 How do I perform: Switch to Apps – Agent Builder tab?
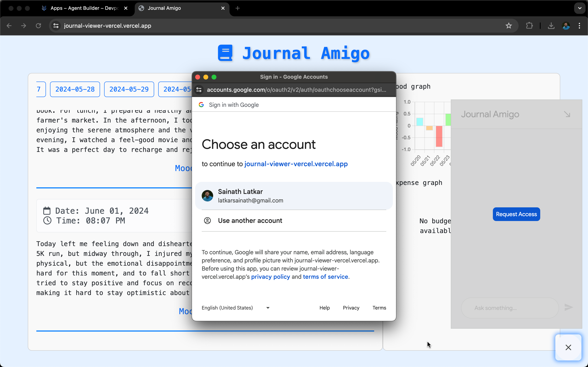pyautogui.click(x=84, y=8)
